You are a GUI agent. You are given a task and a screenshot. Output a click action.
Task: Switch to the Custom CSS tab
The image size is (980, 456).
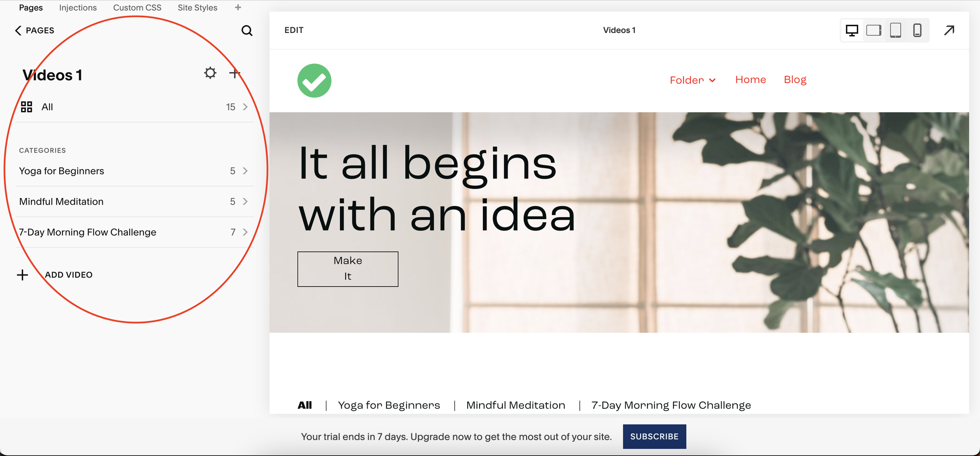click(137, 7)
